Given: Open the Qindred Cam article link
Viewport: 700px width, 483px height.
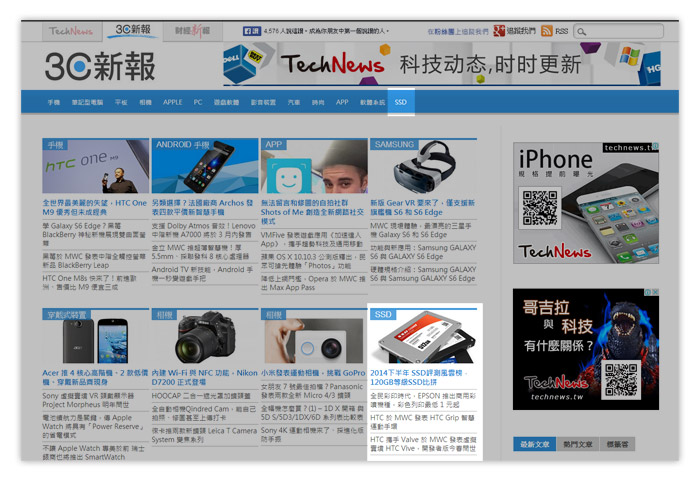Looking at the screenshot, I should click(204, 413).
